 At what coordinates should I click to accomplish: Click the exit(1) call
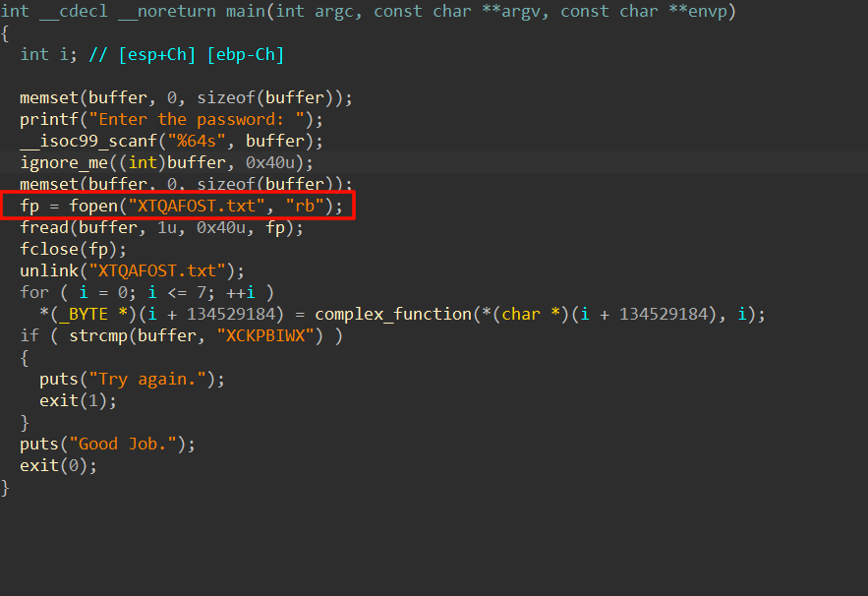[x=78, y=400]
